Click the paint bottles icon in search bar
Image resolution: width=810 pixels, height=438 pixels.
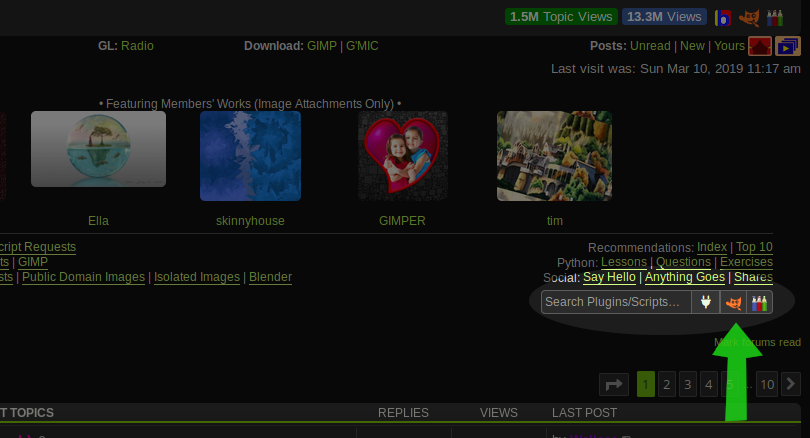(759, 302)
